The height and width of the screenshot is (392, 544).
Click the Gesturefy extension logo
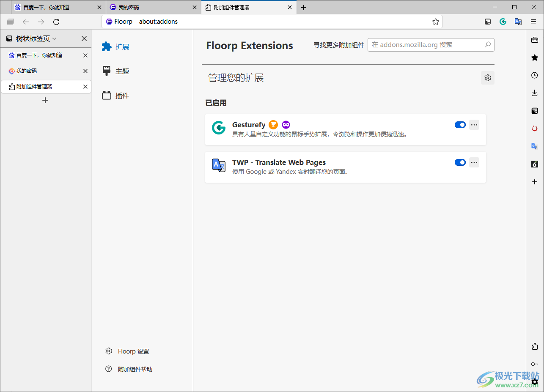coord(218,127)
